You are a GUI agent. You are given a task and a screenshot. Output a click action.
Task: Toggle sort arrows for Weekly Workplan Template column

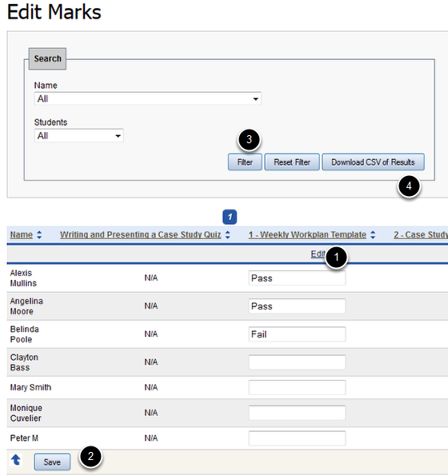[373, 234]
